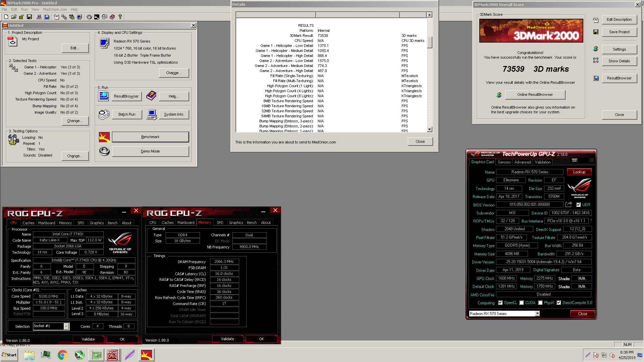Viewport: 644px width, 362px height.
Task: Click the New project toolbar icon
Action: click(6, 17)
